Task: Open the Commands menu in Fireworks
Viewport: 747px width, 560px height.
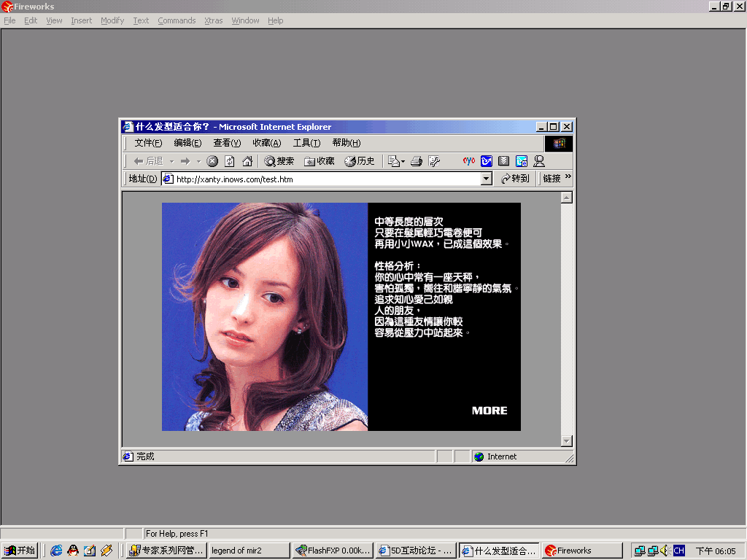Action: point(177,20)
